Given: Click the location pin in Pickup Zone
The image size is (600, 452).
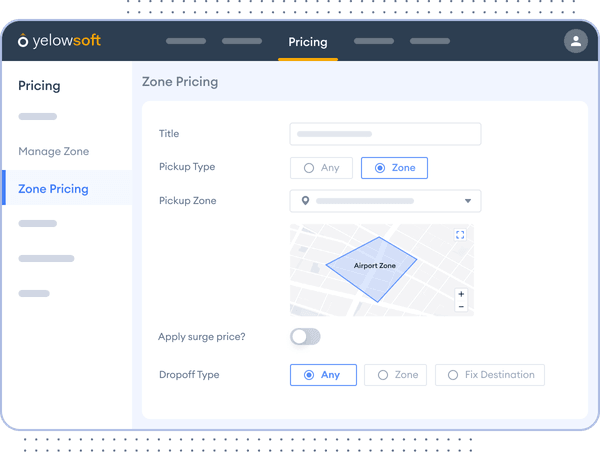Looking at the screenshot, I should coord(305,201).
